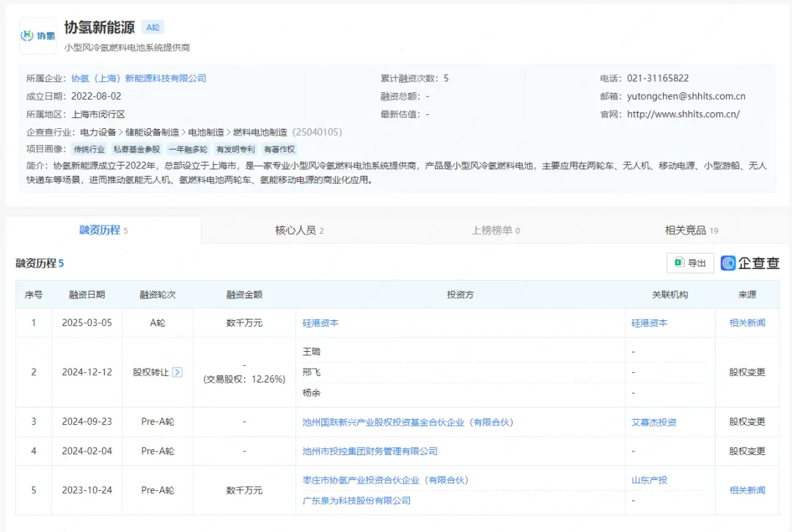Image resolution: width=792 pixels, height=532 pixels.
Task: Open 枣庄市协氢产业投资合伙企业 link
Action: (386, 480)
